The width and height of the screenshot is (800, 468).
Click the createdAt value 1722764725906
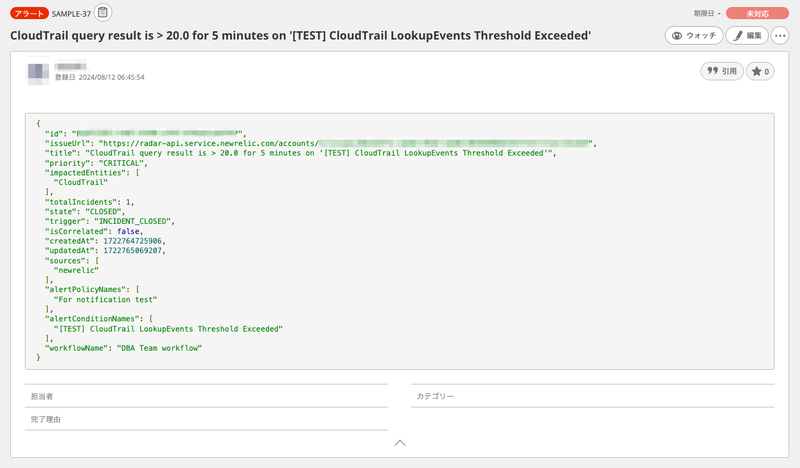pos(133,241)
